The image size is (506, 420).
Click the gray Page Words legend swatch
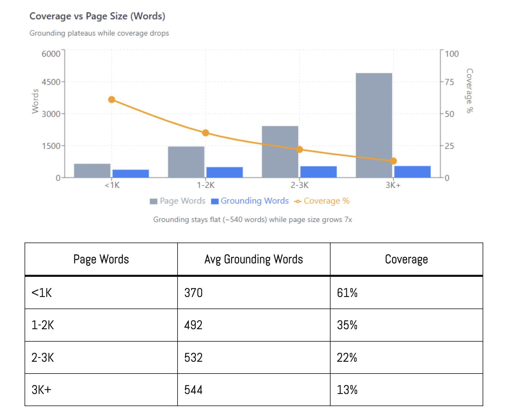coord(153,201)
